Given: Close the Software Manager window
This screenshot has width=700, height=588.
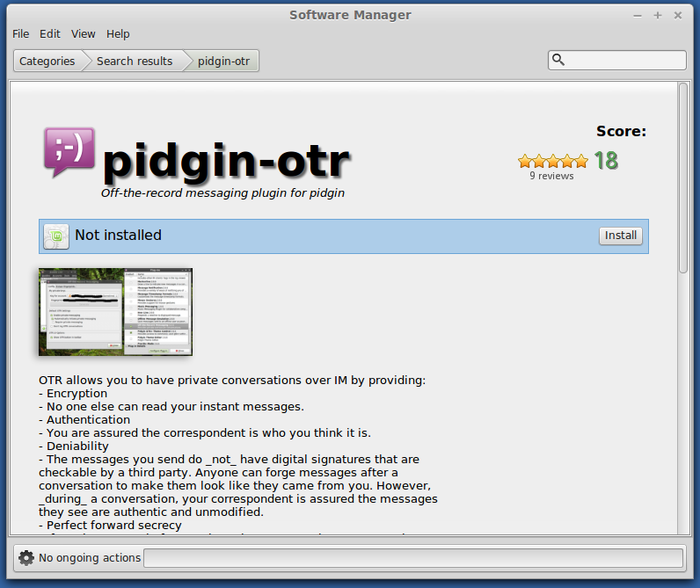Looking at the screenshot, I should point(678,16).
